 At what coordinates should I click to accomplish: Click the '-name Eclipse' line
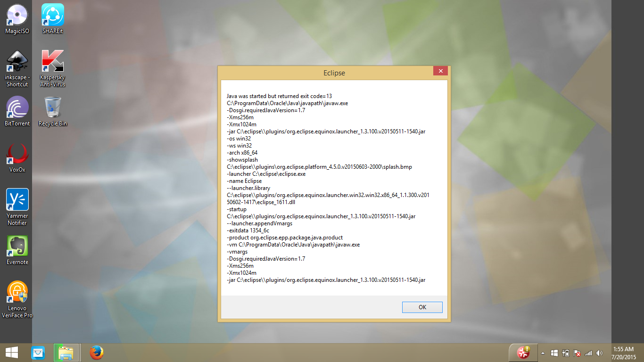tap(244, 181)
